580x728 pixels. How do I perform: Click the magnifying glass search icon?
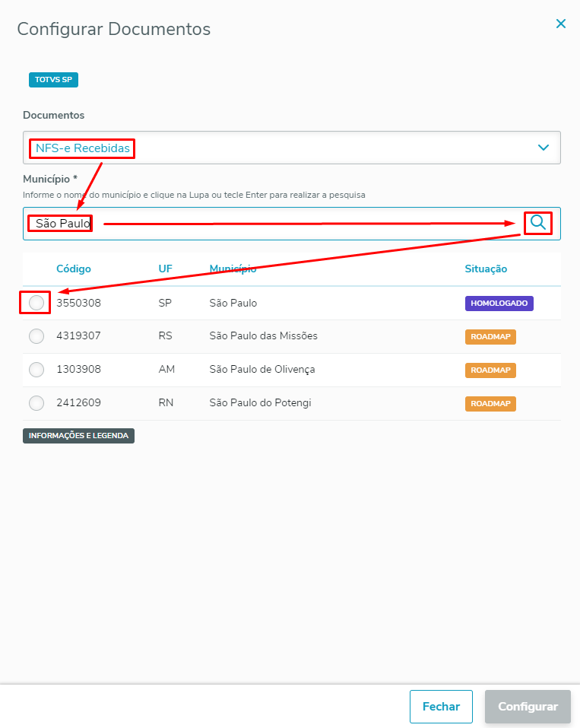538,223
